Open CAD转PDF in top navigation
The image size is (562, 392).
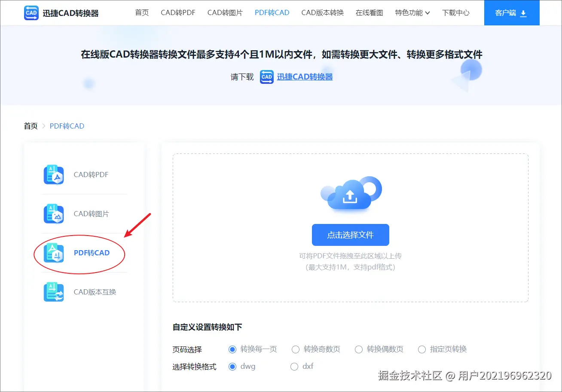178,13
